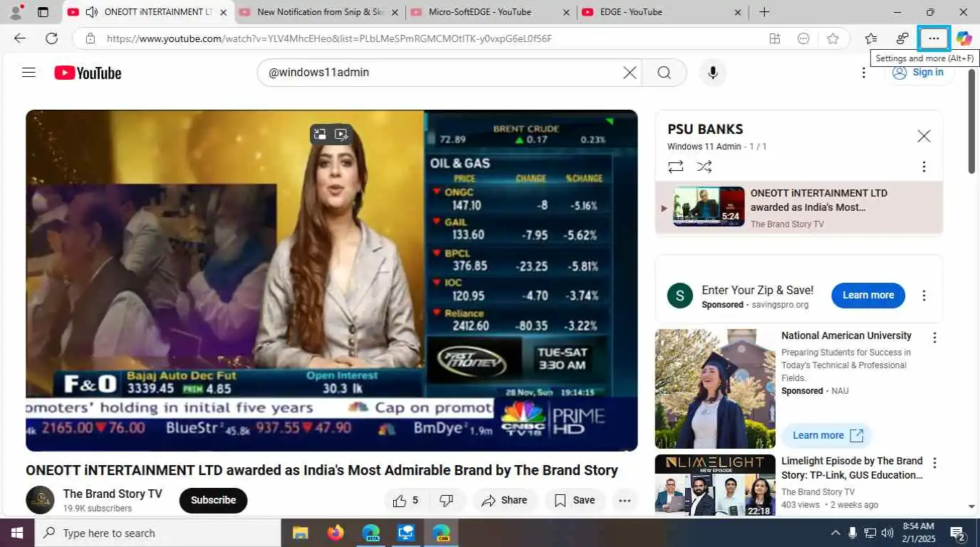Open the Edge profile icon
Viewport: 980px width, 547px height.
(x=15, y=11)
